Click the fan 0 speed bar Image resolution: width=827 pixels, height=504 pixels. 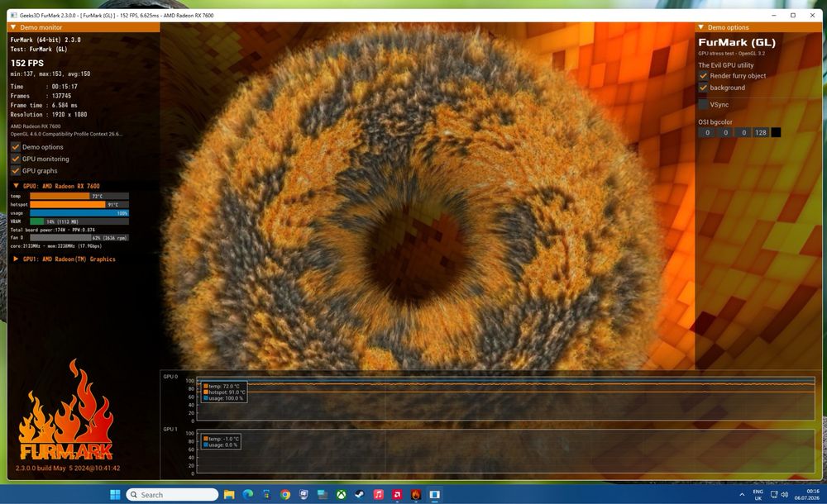[79, 238]
